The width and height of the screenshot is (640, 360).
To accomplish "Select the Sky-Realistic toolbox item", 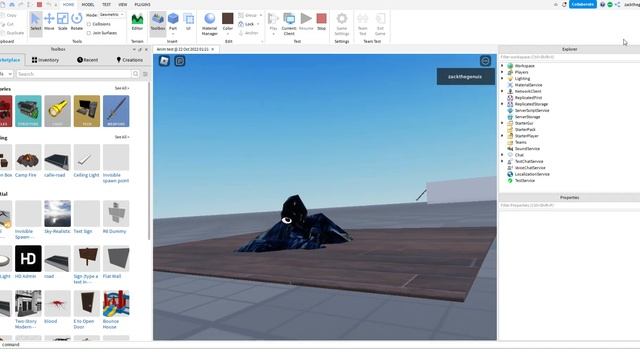I will 57,217.
